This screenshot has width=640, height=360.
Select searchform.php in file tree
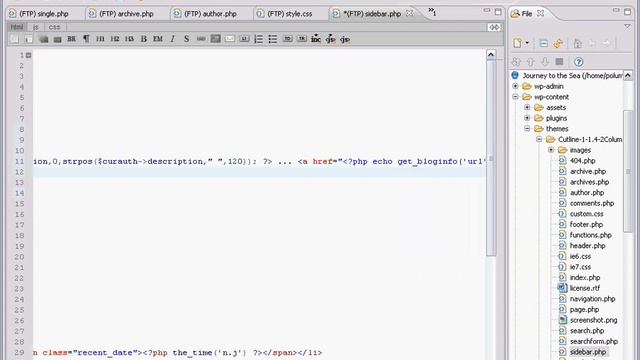(x=593, y=341)
